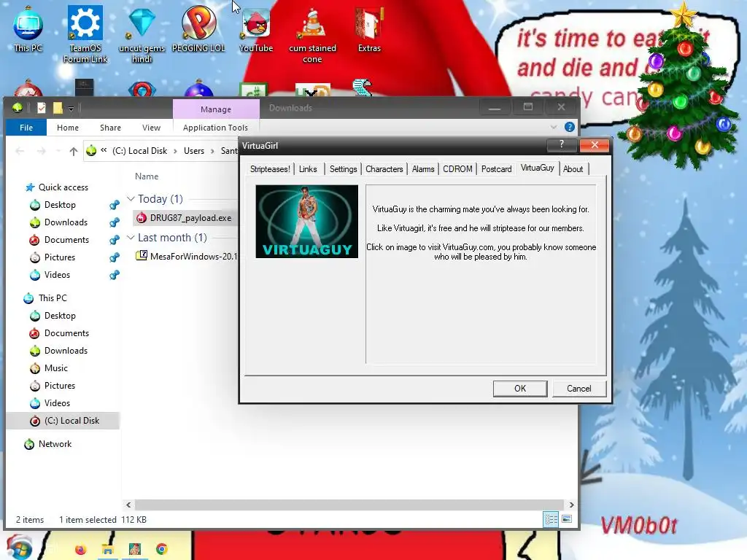Viewport: 747px width, 560px height.
Task: Open recent locations dropdown in Explorer
Action: [58, 151]
